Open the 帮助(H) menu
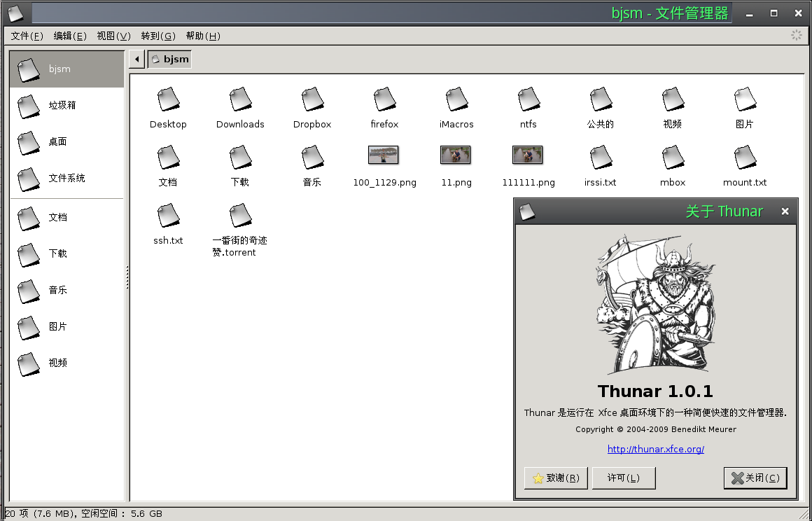Viewport: 812px width, 521px height. pos(203,36)
